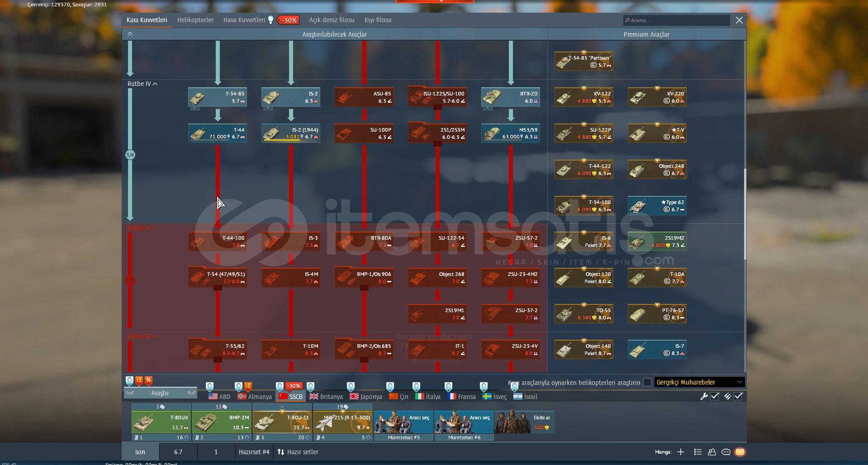This screenshot has height=465, width=868.
Task: Select IS-2 (1944) in-research card
Action: pyautogui.click(x=291, y=133)
